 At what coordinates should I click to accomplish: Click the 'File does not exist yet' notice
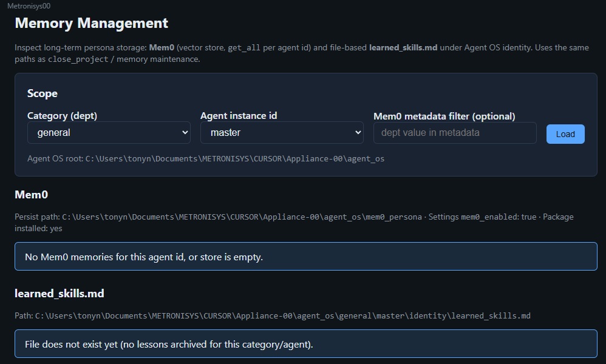(x=305, y=343)
